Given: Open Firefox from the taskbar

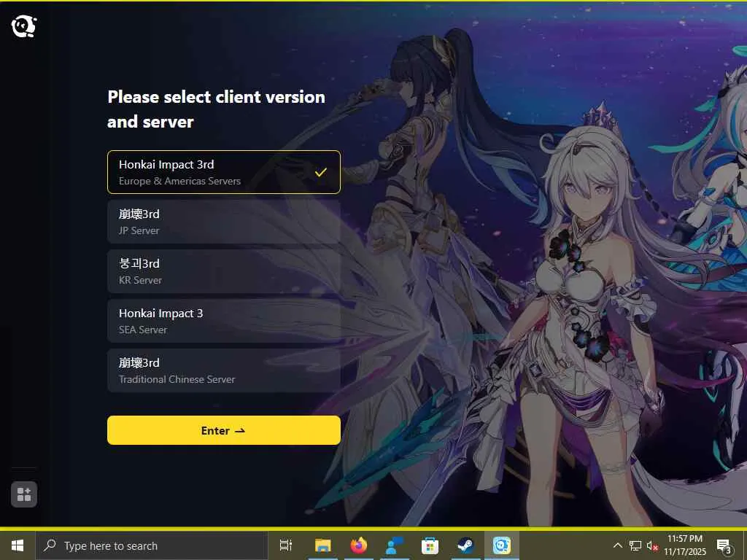Looking at the screenshot, I should [358, 545].
